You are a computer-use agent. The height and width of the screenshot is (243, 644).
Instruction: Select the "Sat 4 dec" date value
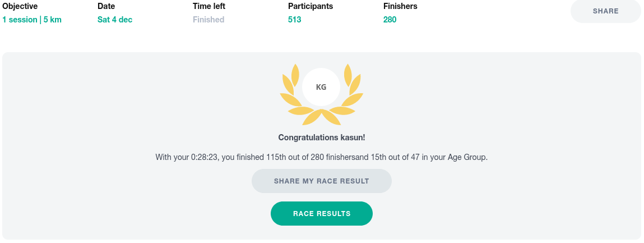(115, 20)
